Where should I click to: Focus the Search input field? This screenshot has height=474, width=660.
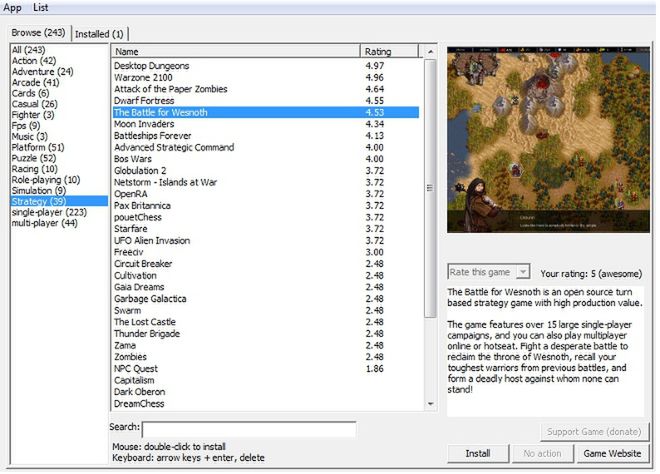pos(249,430)
